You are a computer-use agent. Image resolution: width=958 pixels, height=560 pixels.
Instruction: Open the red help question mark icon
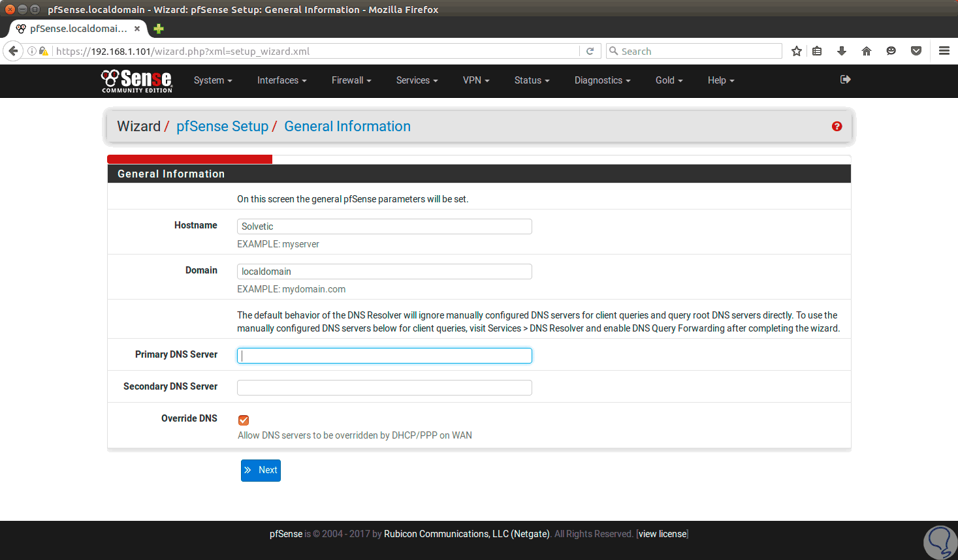(837, 127)
